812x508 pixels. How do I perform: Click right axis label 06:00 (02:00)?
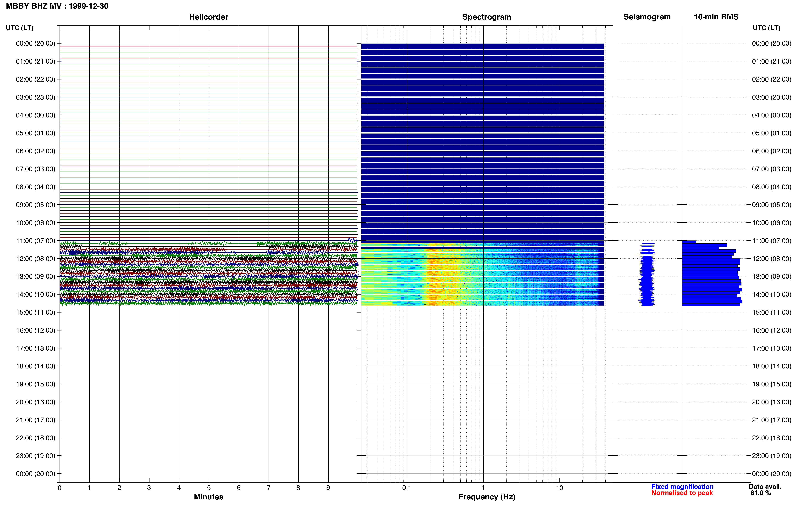point(772,151)
